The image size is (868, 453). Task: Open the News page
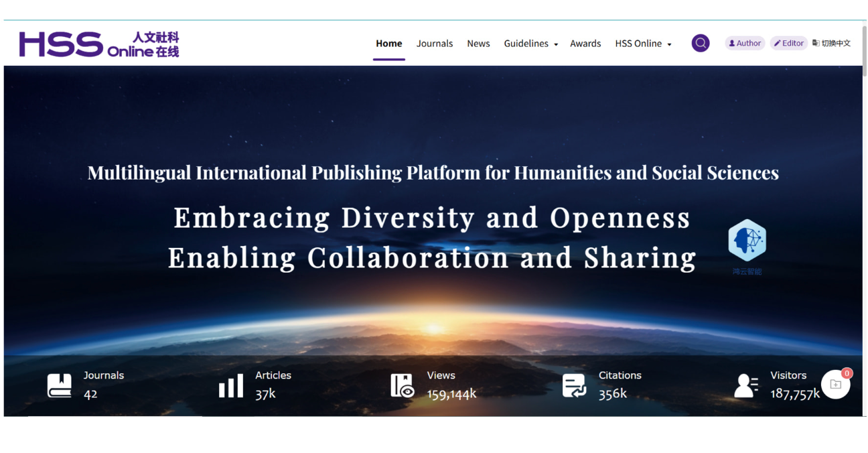click(478, 44)
